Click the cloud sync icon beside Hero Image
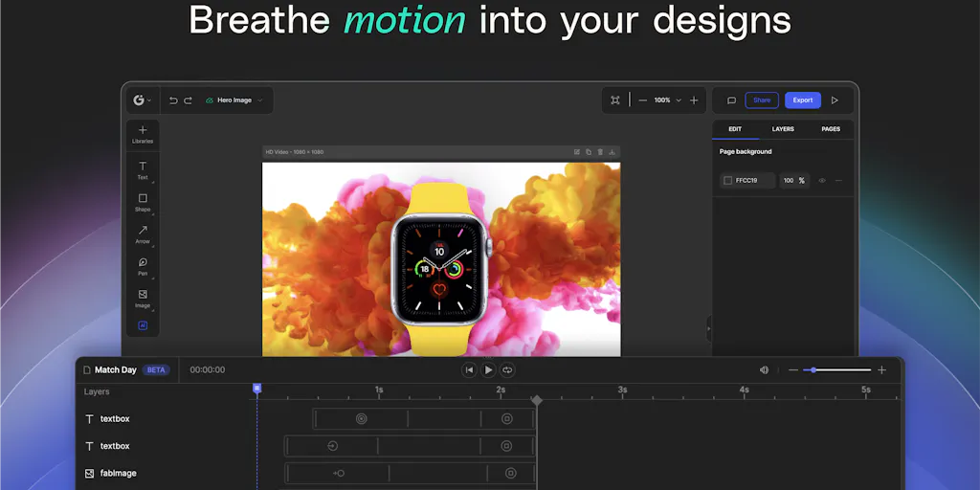 (210, 100)
